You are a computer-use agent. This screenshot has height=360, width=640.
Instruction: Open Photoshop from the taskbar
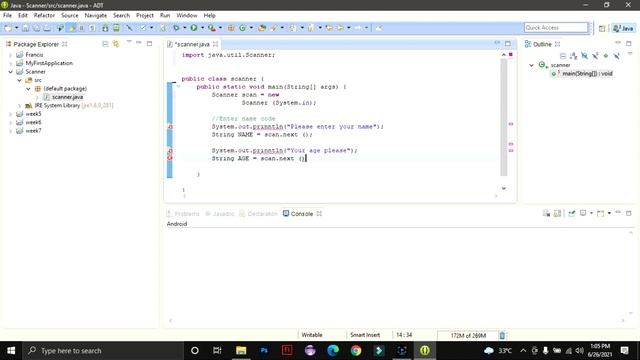(264, 351)
